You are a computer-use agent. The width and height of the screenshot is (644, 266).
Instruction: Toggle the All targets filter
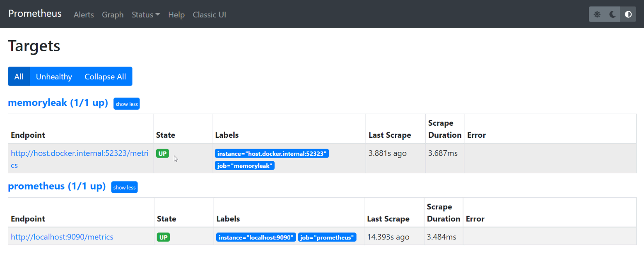coord(19,77)
